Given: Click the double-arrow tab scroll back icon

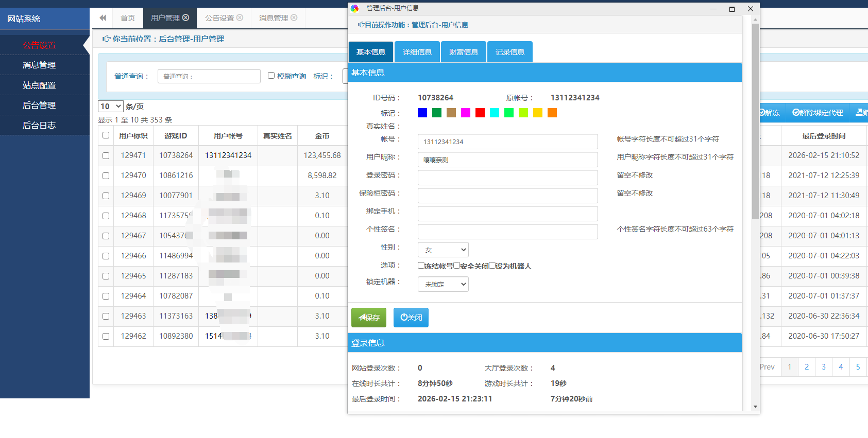Looking at the screenshot, I should pyautogui.click(x=103, y=18).
